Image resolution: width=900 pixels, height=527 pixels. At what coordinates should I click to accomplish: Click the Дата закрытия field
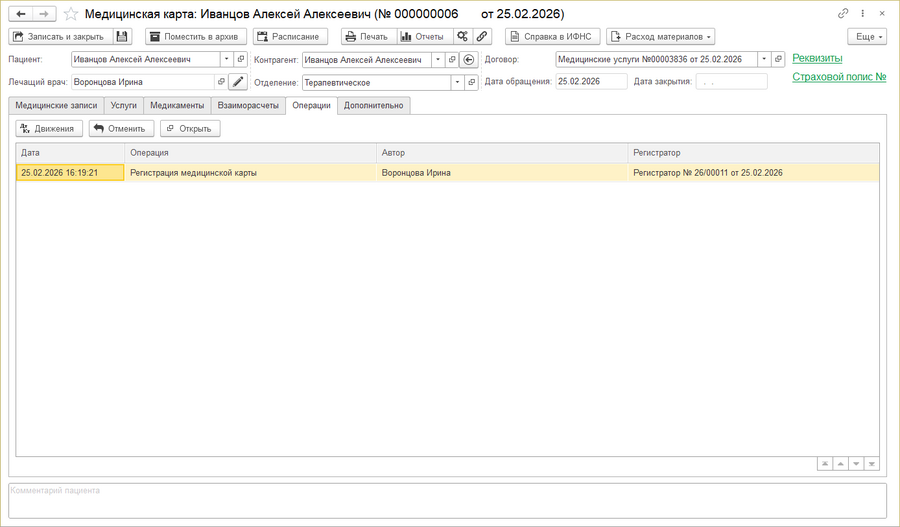click(731, 82)
